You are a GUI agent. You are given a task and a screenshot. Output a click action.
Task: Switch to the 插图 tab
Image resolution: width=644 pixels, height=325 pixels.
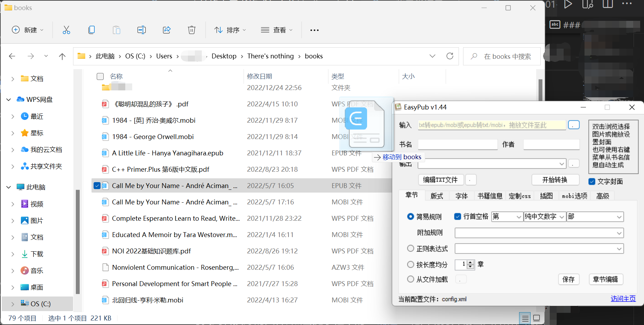[x=546, y=196]
